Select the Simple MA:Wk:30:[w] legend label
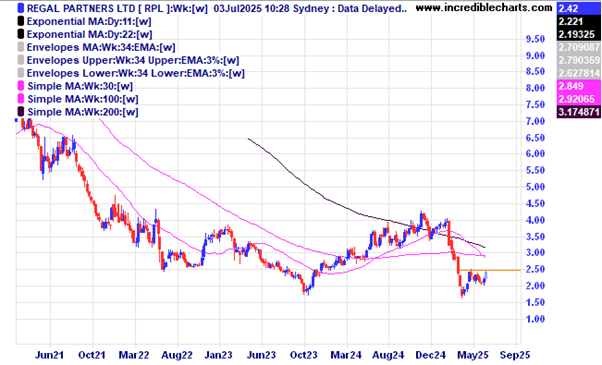Screen dimensions: 602x365 (80, 86)
